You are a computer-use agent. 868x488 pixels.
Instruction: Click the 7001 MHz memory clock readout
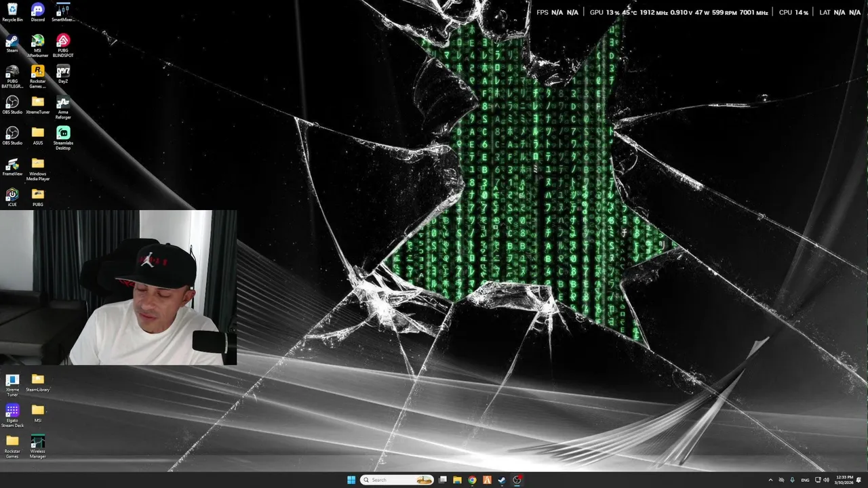753,12
